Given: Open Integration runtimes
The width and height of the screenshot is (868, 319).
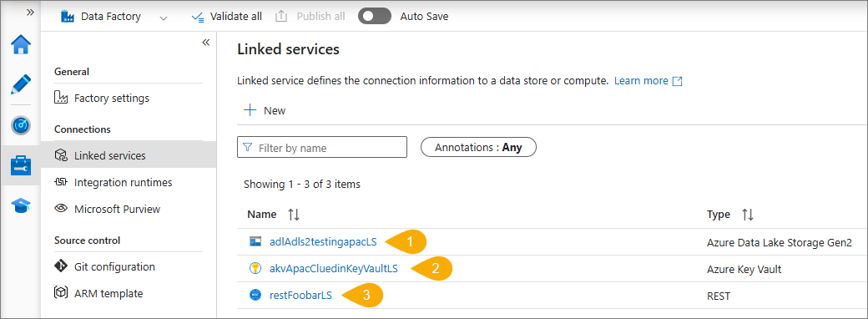Looking at the screenshot, I should [x=123, y=182].
